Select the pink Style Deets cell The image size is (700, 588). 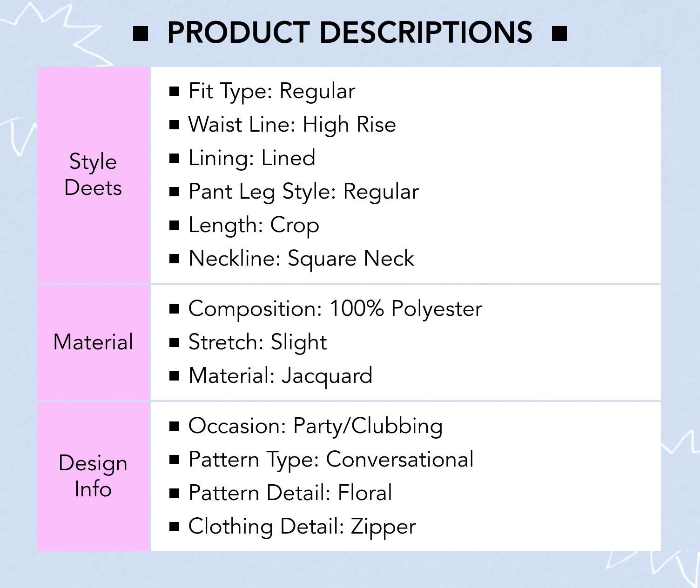(93, 175)
